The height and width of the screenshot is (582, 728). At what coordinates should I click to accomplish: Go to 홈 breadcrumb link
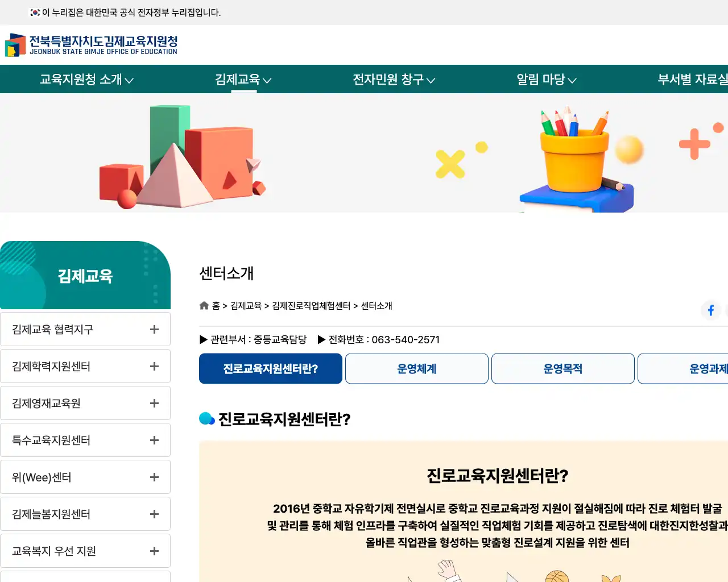pyautogui.click(x=216, y=306)
